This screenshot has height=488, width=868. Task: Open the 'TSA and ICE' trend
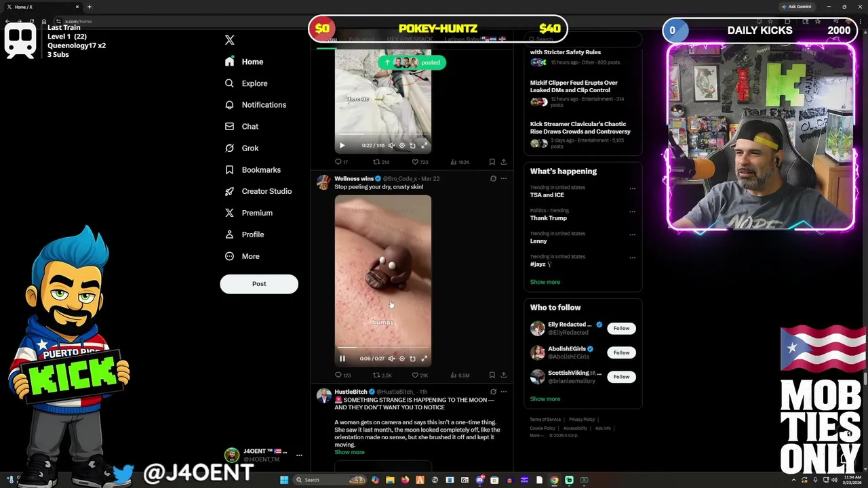[x=547, y=195]
